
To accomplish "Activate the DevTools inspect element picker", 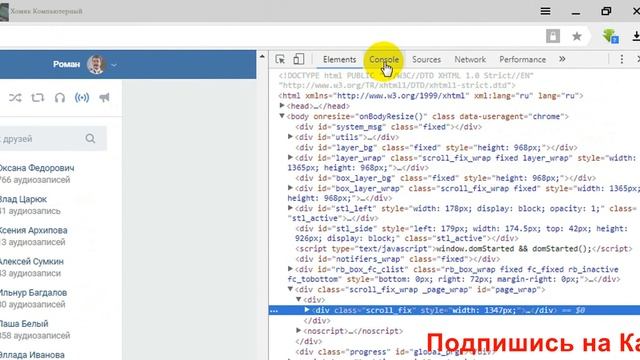I will [x=280, y=59].
